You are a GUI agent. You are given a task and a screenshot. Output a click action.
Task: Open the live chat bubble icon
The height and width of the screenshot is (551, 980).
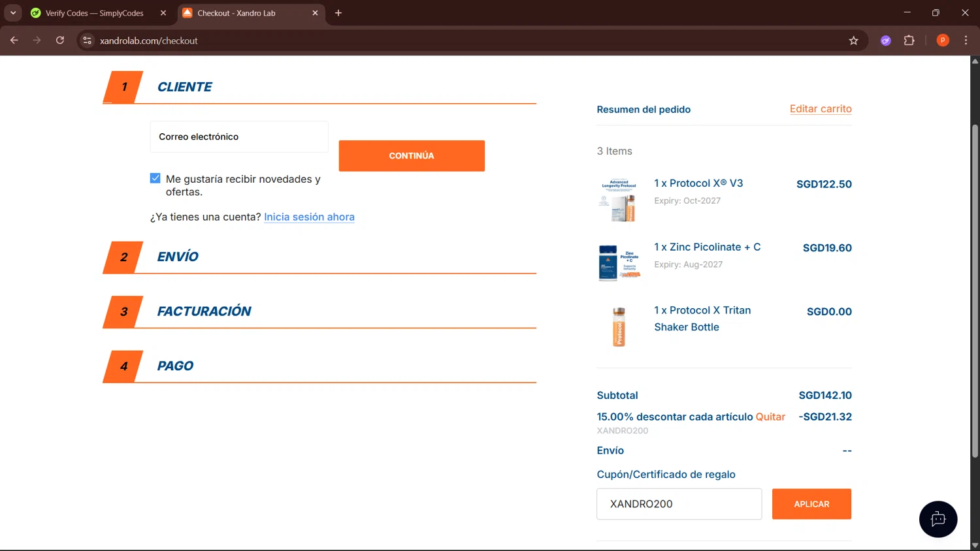coord(938,519)
